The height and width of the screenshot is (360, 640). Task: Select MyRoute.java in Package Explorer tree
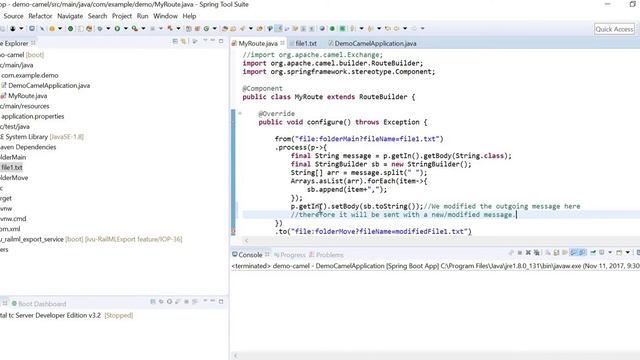pyautogui.click(x=24, y=96)
